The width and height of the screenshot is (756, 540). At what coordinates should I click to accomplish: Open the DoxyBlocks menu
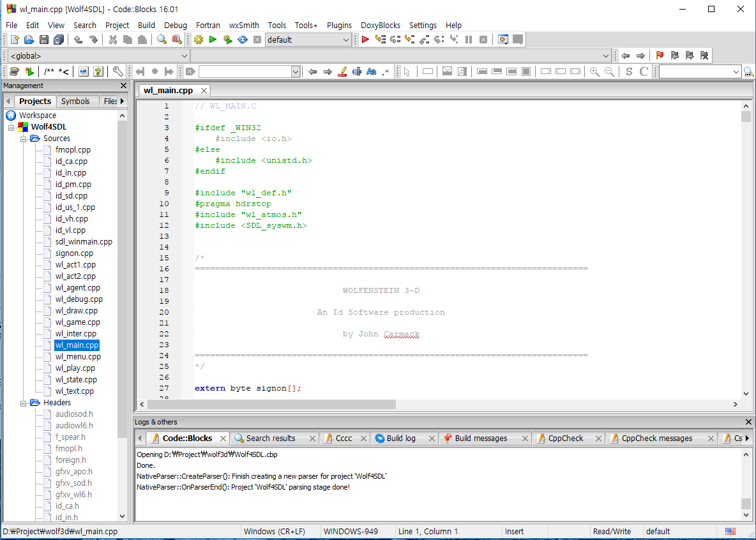point(381,25)
